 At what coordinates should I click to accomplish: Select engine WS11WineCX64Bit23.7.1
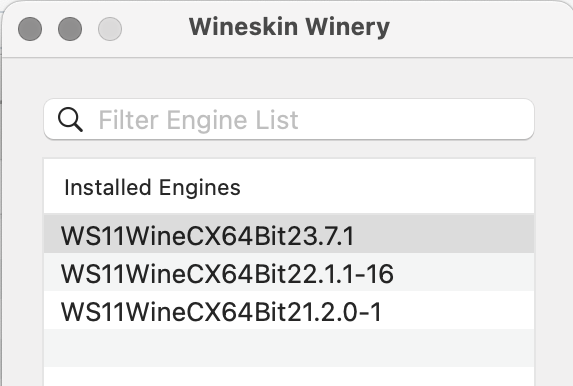(x=289, y=234)
